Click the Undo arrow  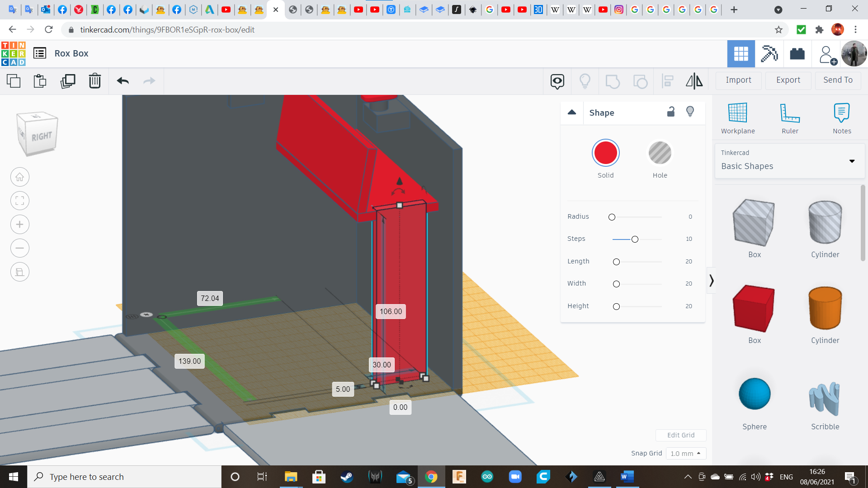point(123,81)
